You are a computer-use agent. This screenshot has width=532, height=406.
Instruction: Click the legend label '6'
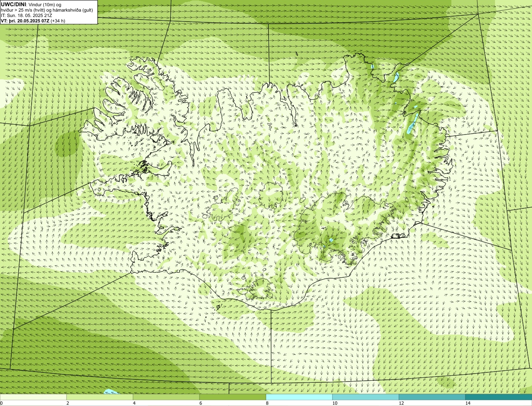(x=200, y=403)
